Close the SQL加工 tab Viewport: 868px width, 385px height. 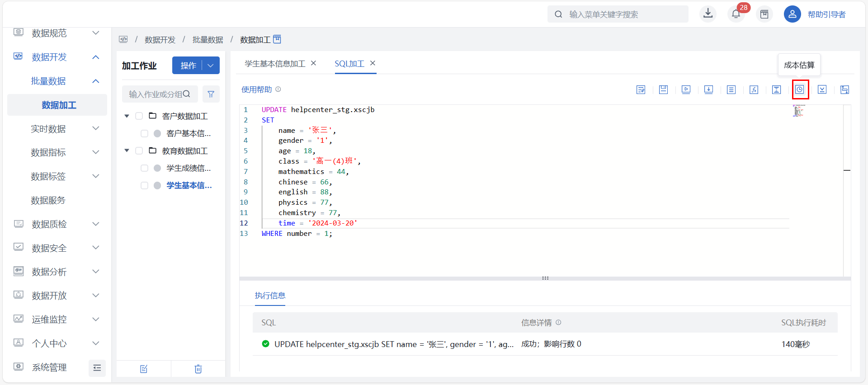click(373, 63)
